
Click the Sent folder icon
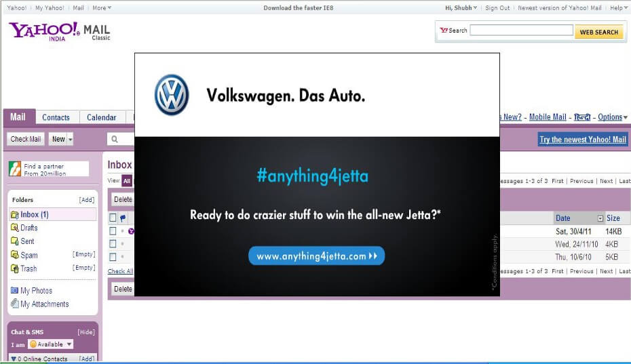(x=14, y=241)
